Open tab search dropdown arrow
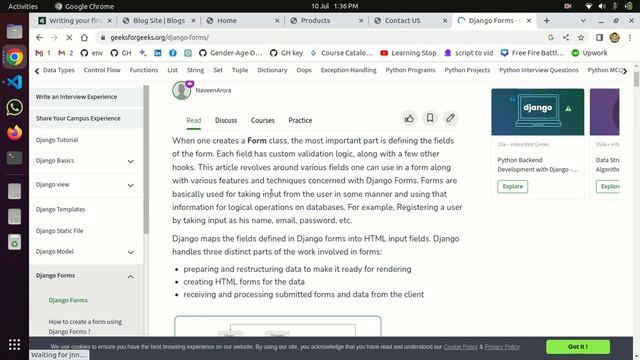The image size is (640, 360). (583, 20)
